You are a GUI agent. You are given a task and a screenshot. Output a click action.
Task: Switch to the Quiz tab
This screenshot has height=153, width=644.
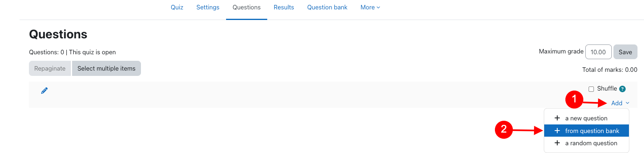177,7
